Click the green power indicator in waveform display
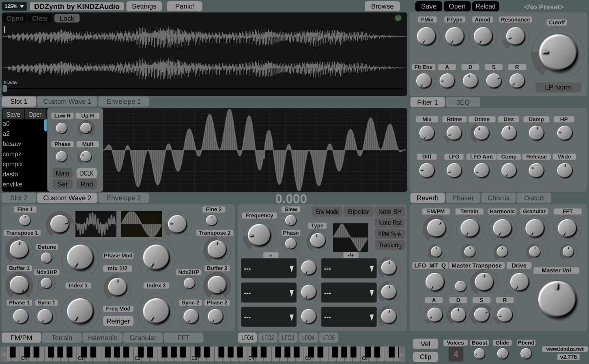 pos(398,18)
